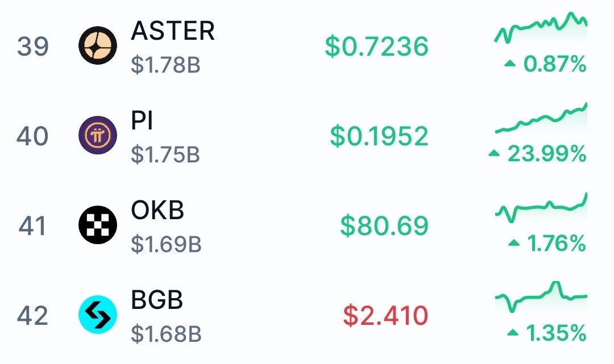Click PI's 23.99% change indicator

537,153
